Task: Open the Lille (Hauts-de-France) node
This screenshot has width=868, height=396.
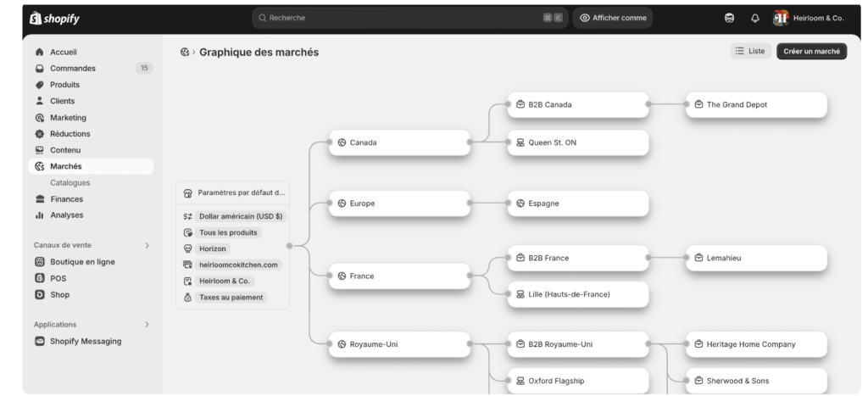Action: tap(578, 294)
